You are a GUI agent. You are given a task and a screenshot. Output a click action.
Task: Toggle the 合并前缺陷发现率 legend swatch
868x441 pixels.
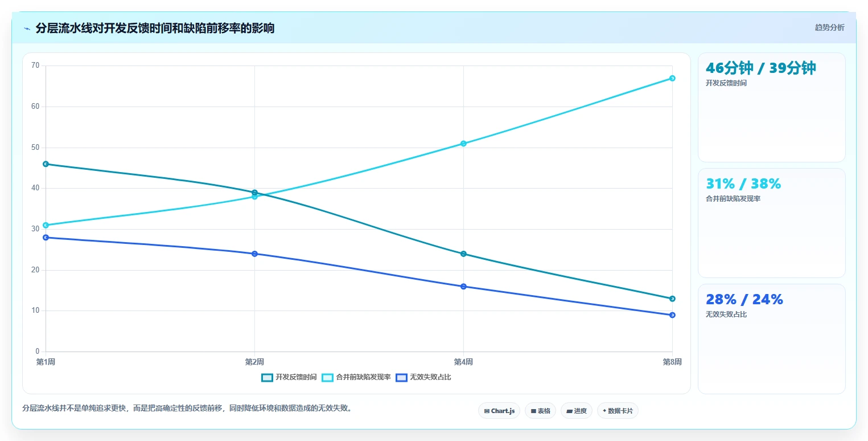pyautogui.click(x=327, y=377)
